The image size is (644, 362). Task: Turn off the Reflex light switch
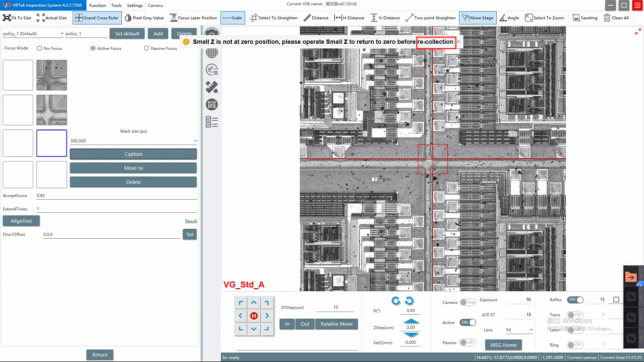point(575,300)
